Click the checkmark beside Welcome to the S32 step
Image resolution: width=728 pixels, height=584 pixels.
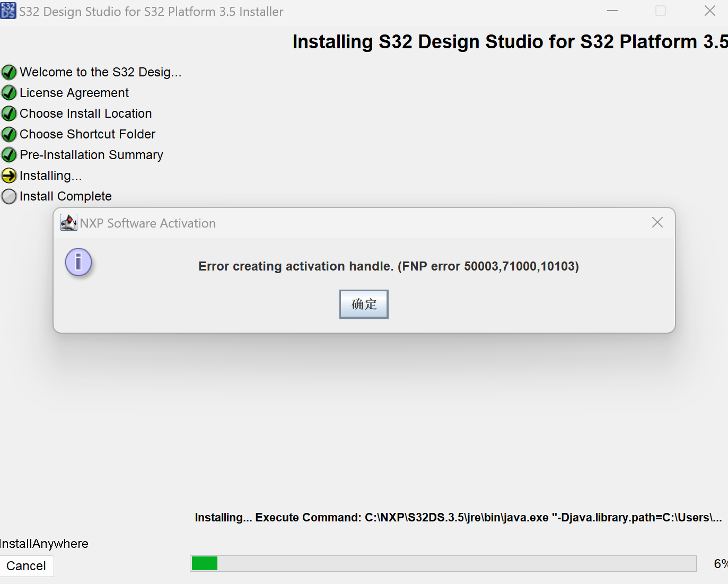(x=8, y=72)
